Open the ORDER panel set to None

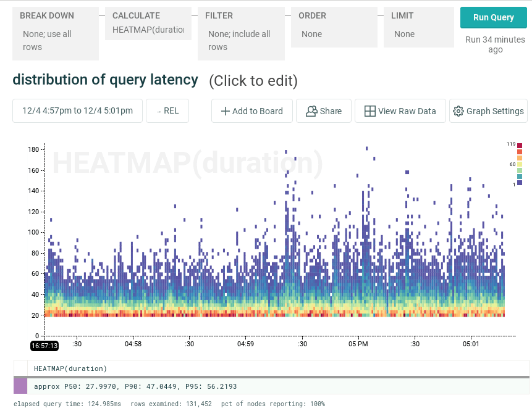334,27
